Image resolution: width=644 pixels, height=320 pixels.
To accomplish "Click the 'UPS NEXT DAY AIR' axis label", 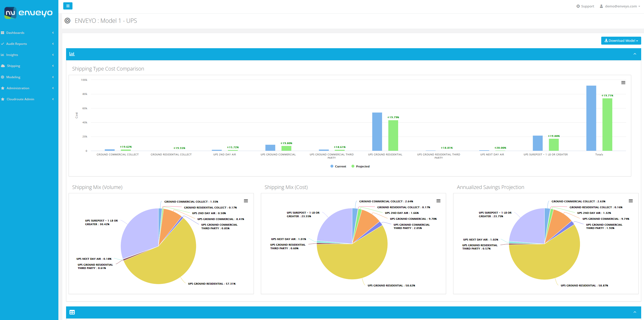I will pos(492,155).
